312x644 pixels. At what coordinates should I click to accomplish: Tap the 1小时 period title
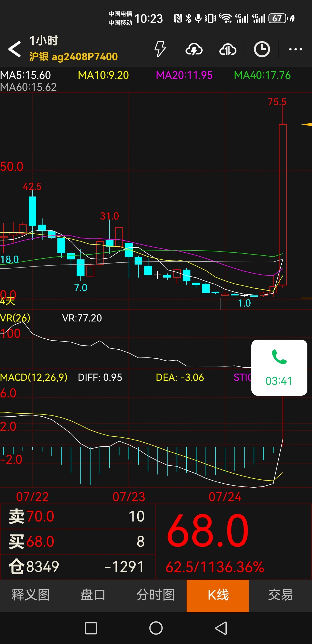pos(44,41)
